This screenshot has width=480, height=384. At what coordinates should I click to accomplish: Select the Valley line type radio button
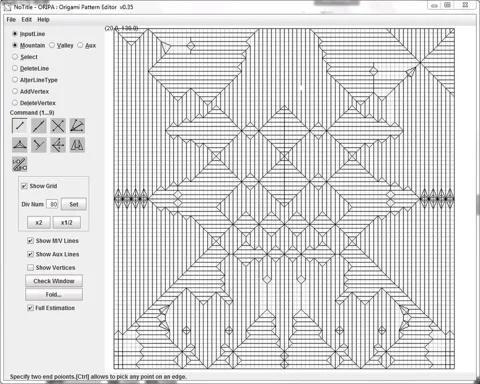52,45
